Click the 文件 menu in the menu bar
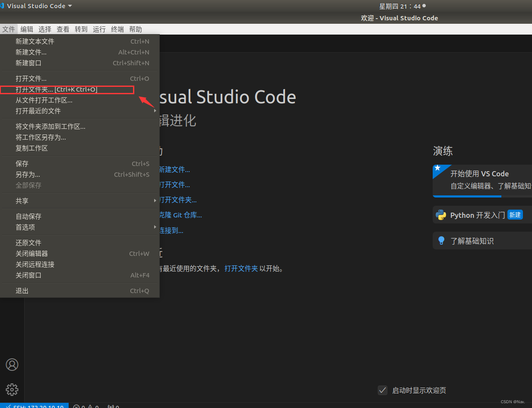The height and width of the screenshot is (408, 532). point(9,29)
